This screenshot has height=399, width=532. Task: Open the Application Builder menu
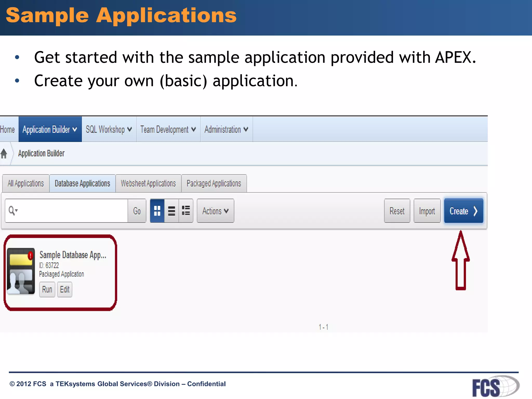(50, 129)
